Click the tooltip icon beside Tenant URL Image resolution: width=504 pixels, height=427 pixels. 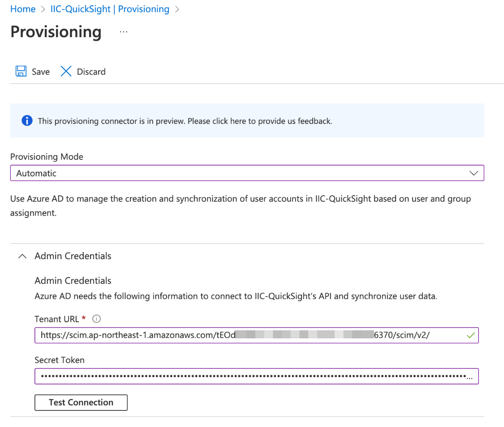(x=96, y=319)
